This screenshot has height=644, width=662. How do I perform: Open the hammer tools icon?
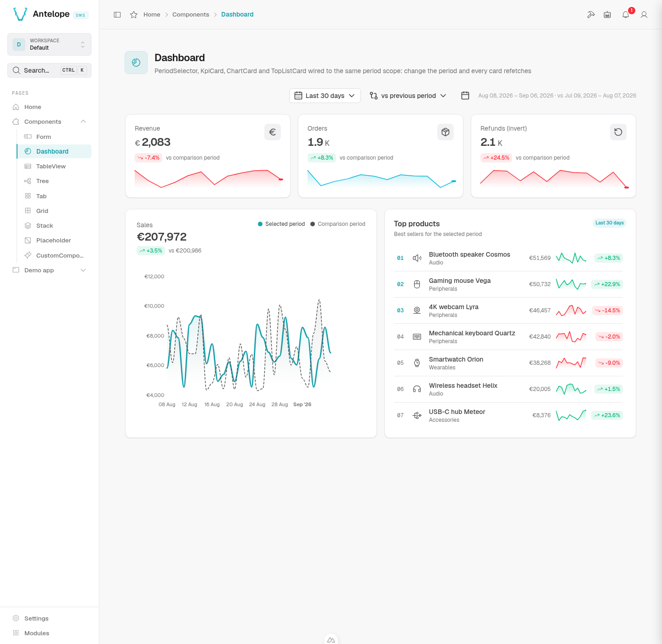pyautogui.click(x=591, y=15)
